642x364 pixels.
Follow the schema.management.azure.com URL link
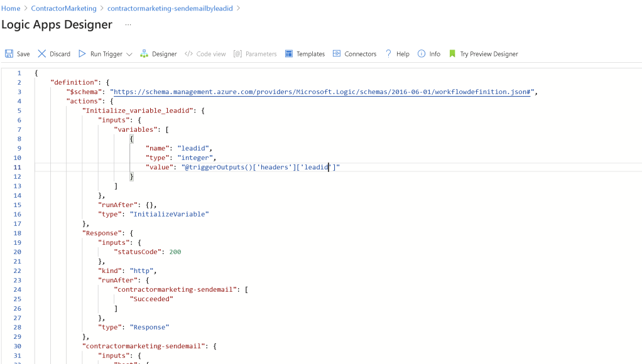click(322, 92)
